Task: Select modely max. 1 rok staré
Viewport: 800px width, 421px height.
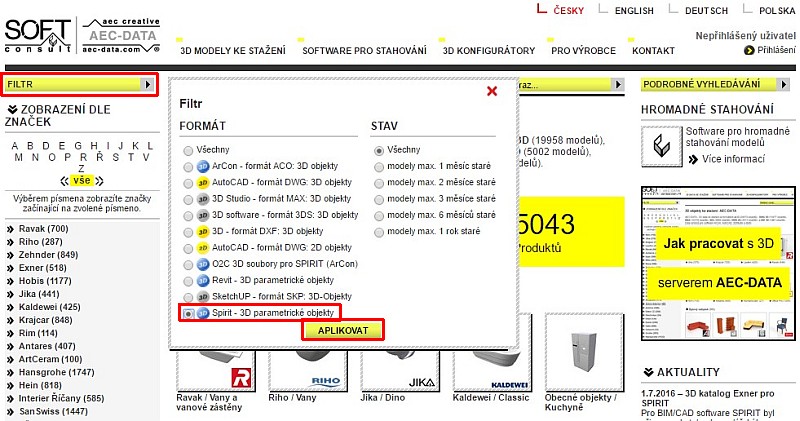Action: (x=379, y=232)
